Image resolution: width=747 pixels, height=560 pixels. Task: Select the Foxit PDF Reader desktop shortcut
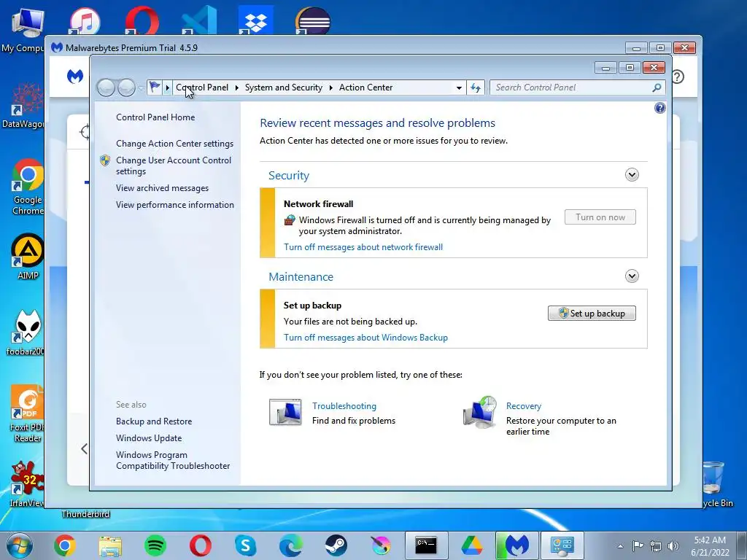tap(27, 413)
